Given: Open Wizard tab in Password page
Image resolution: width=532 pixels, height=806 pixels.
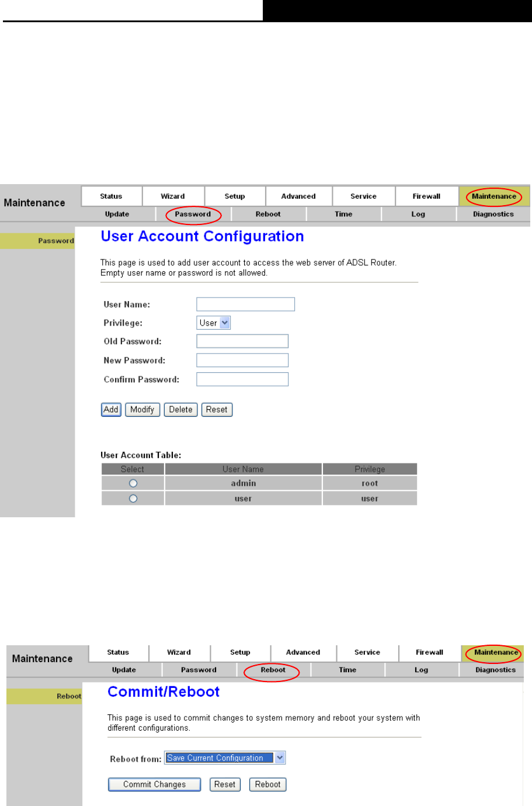Looking at the screenshot, I should [173, 196].
